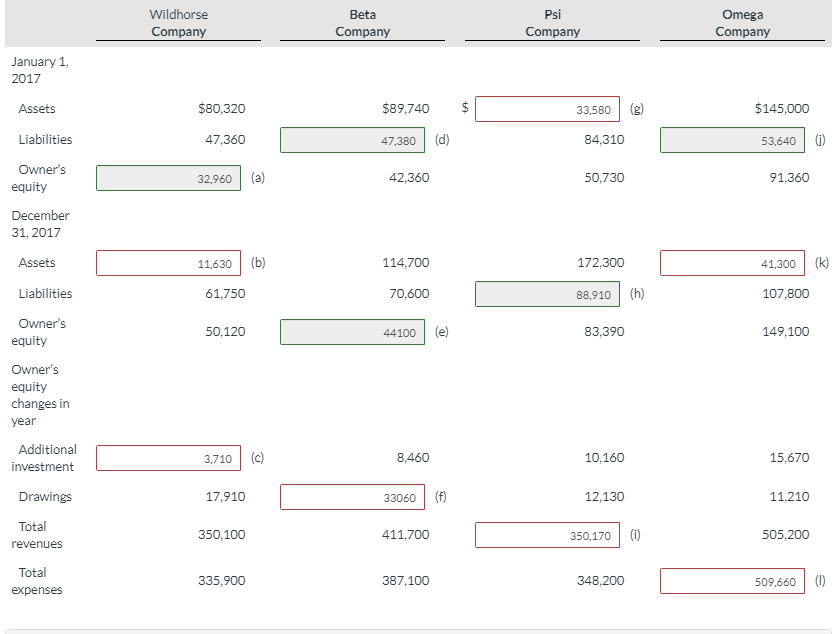Click the Omega Company column header

tap(742, 23)
